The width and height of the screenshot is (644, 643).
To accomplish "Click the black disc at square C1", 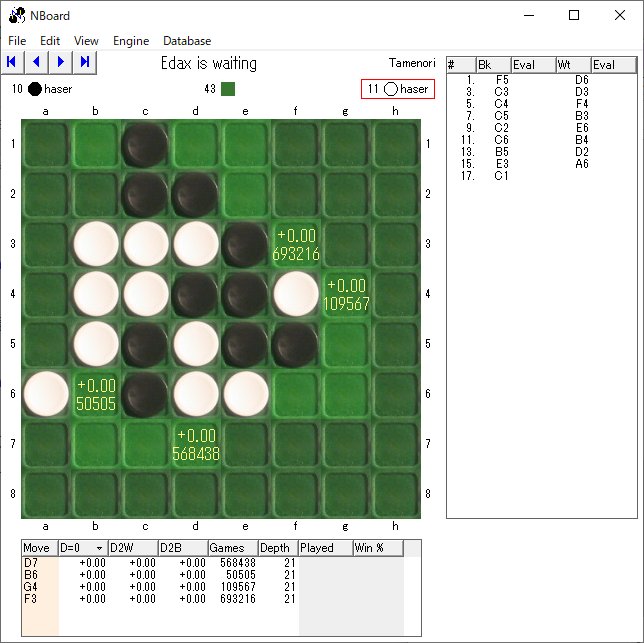I will (145, 145).
